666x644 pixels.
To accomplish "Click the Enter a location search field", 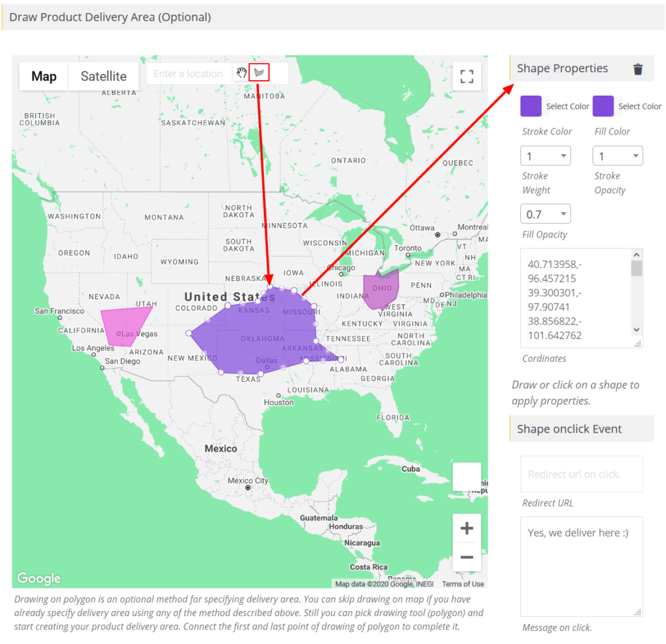I will [x=189, y=73].
